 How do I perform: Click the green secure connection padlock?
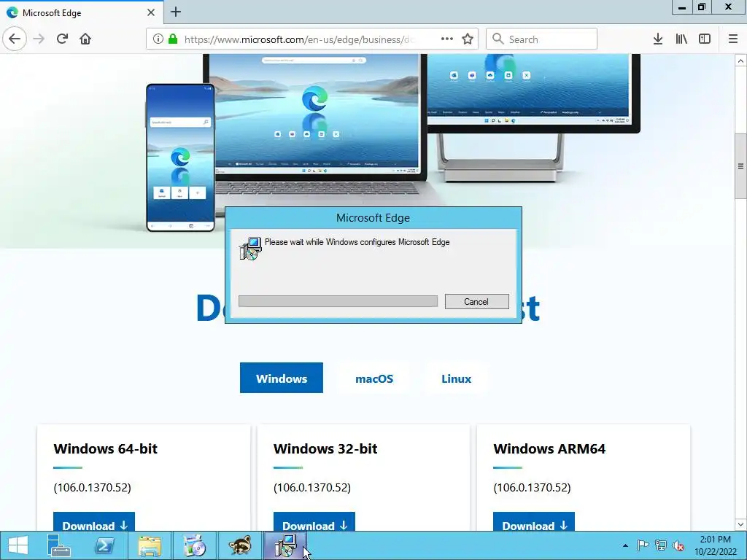tap(172, 39)
